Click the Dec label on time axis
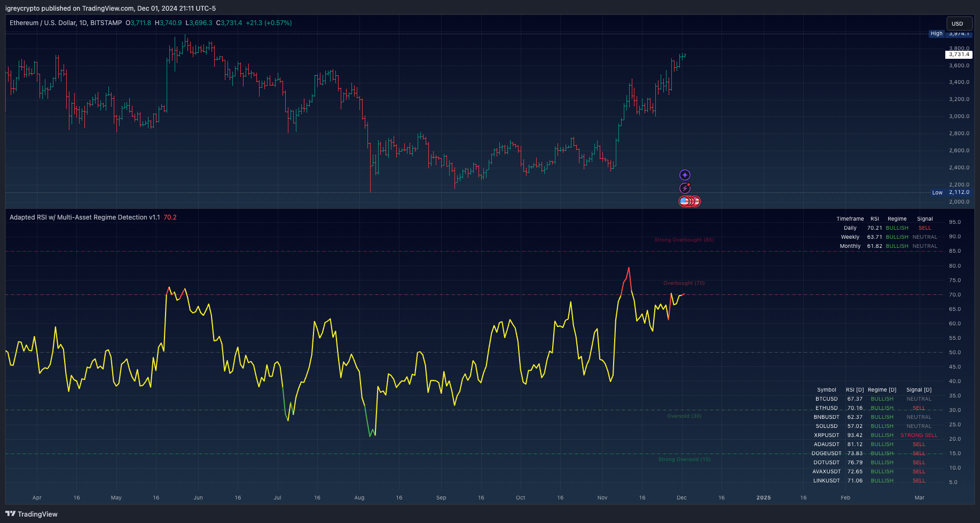This screenshot has width=980, height=523. [x=681, y=498]
